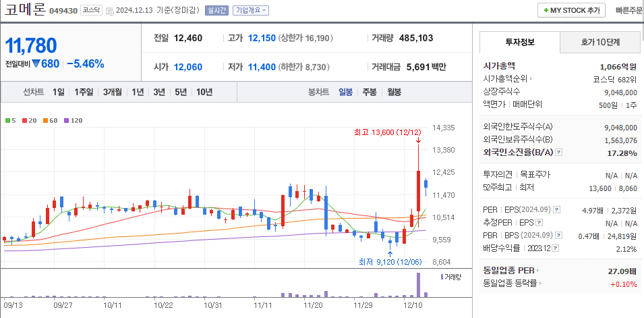This screenshot has width=644, height=318.
Task: Switch to the 호가10단계 tab
Action: pos(600,42)
